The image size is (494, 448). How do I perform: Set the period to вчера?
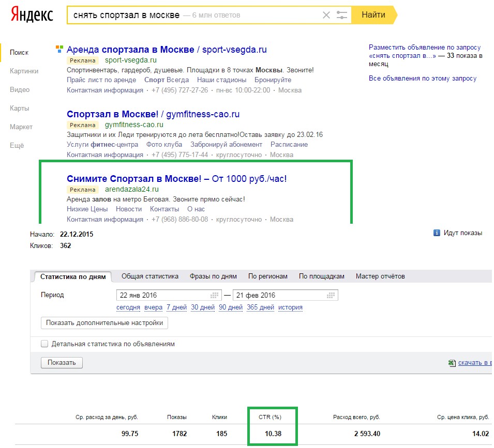154,307
